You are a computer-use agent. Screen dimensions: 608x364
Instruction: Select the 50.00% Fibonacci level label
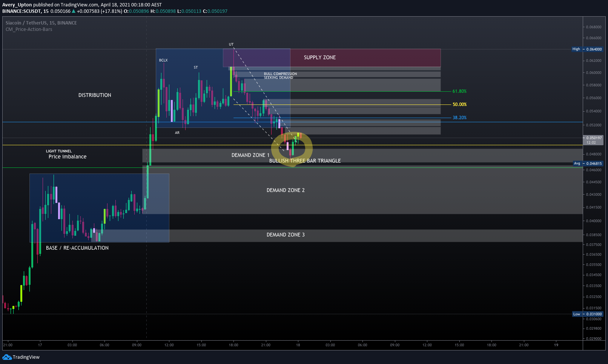pos(459,104)
